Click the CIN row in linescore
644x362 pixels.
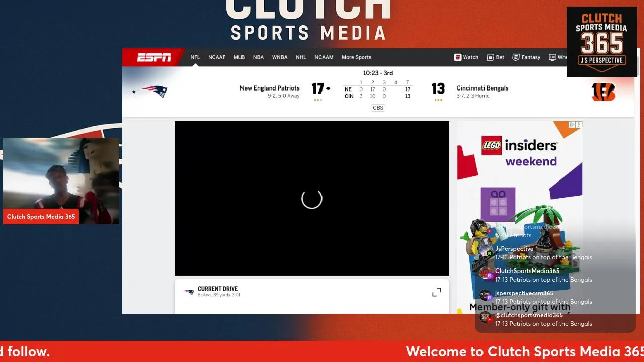click(x=377, y=96)
